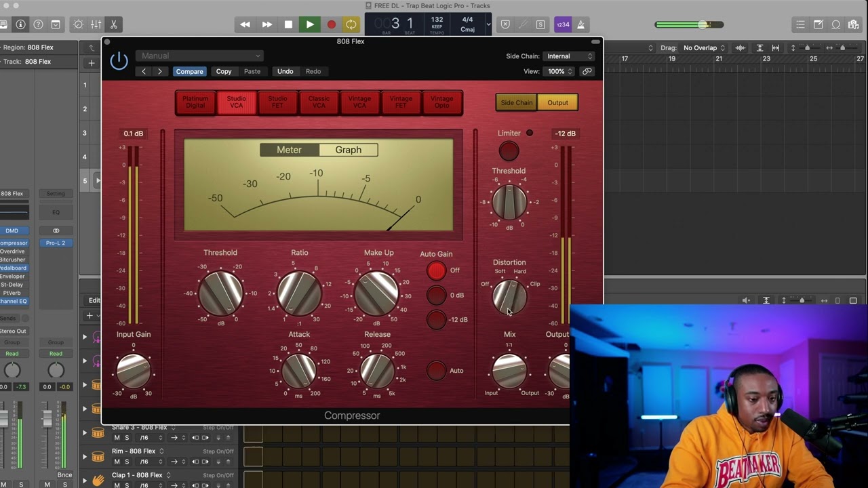
Task: Click the Copy button in plugin header
Action: tap(224, 71)
